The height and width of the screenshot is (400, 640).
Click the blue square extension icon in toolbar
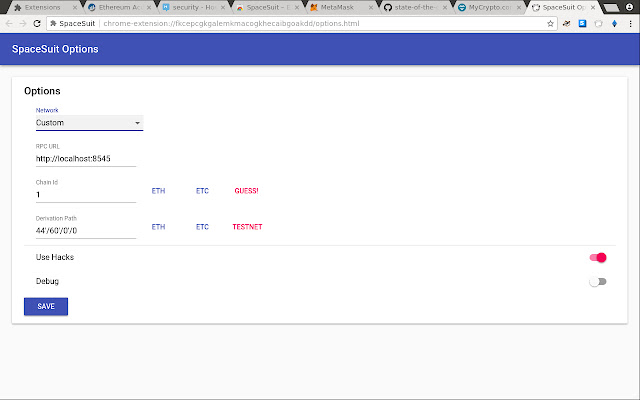(582, 24)
